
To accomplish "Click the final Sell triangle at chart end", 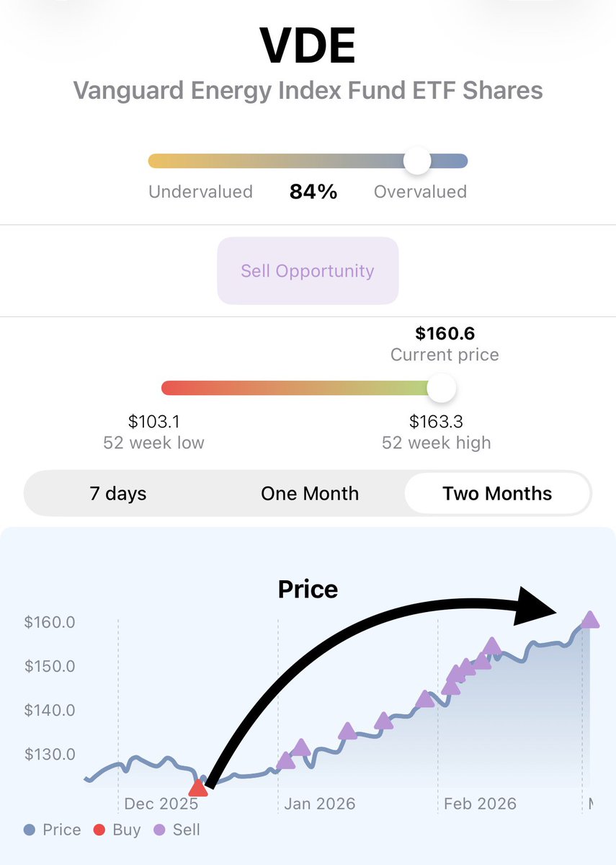I will [591, 620].
